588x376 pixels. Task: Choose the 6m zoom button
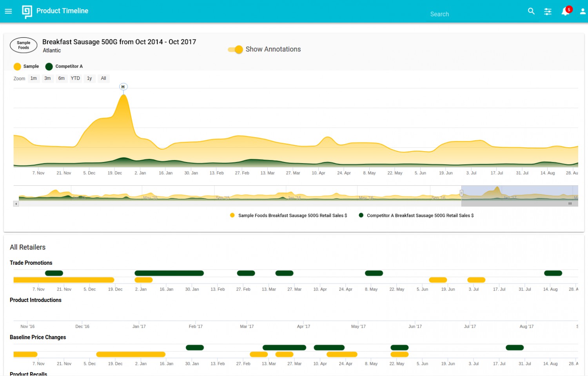tap(62, 78)
